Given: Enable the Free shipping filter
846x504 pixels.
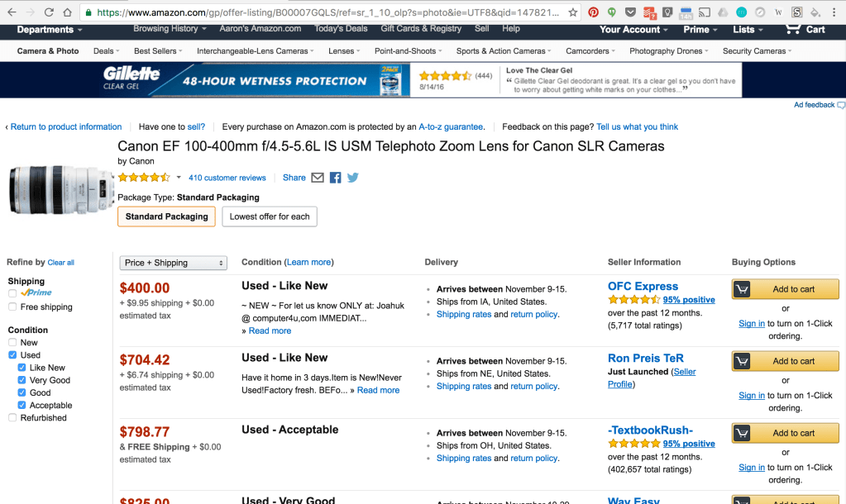Looking at the screenshot, I should point(12,307).
